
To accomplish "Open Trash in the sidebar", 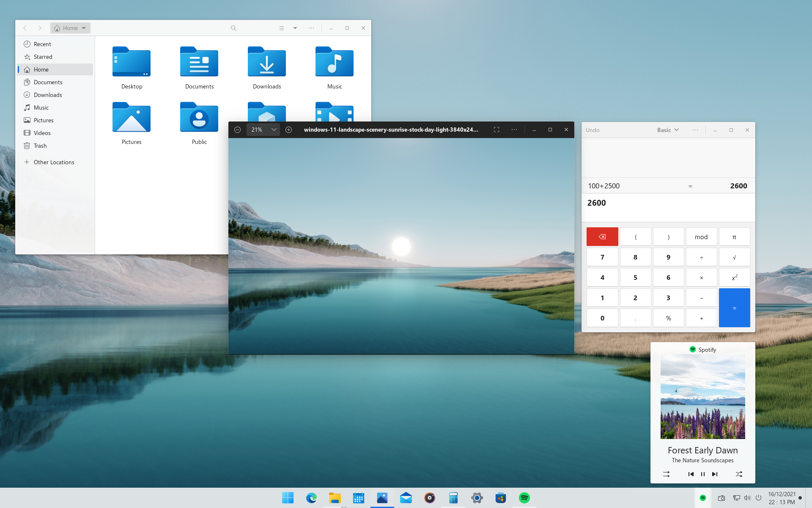I will point(55,146).
